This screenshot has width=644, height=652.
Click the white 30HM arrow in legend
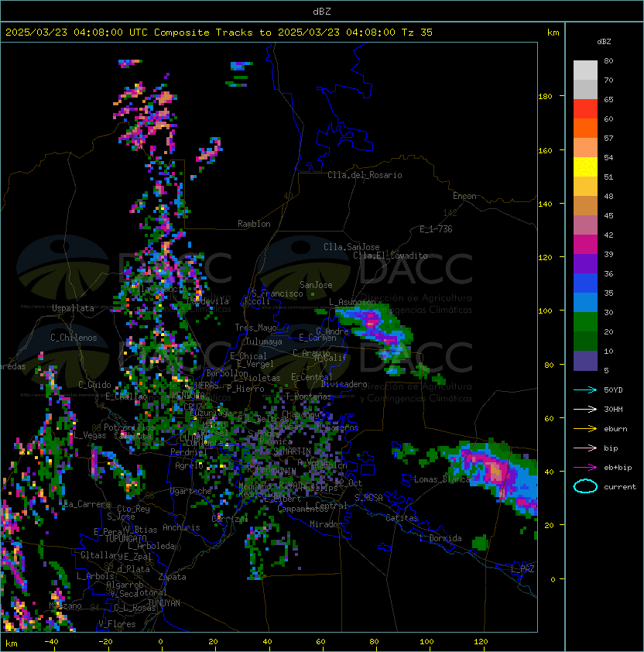tap(585, 409)
